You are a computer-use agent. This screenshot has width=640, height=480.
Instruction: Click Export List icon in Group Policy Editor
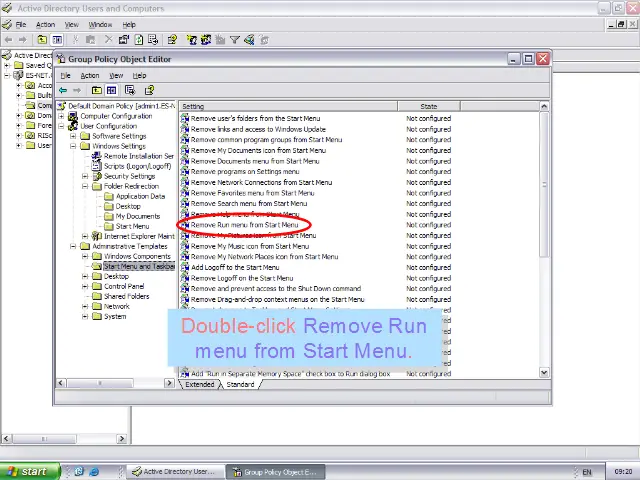pos(130,90)
